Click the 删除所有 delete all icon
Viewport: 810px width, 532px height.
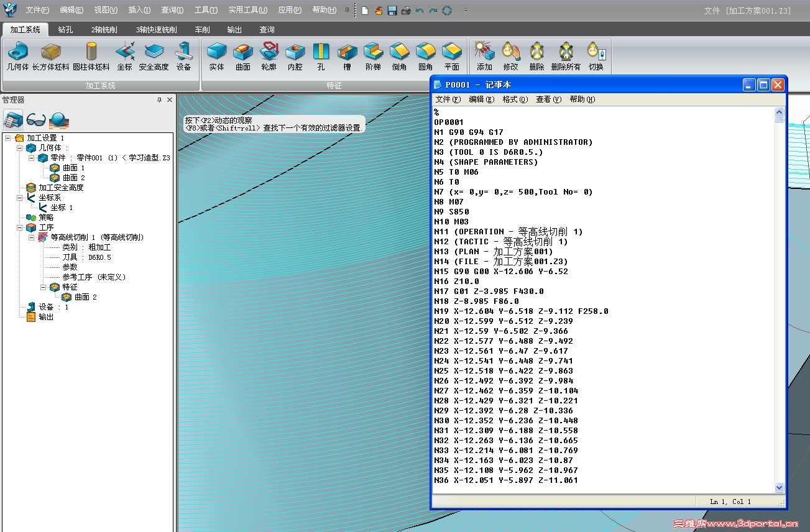point(566,57)
